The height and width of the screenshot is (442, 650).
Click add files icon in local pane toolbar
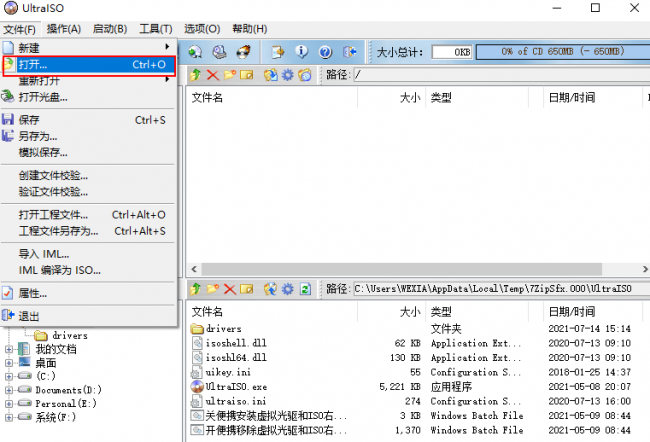(270, 289)
